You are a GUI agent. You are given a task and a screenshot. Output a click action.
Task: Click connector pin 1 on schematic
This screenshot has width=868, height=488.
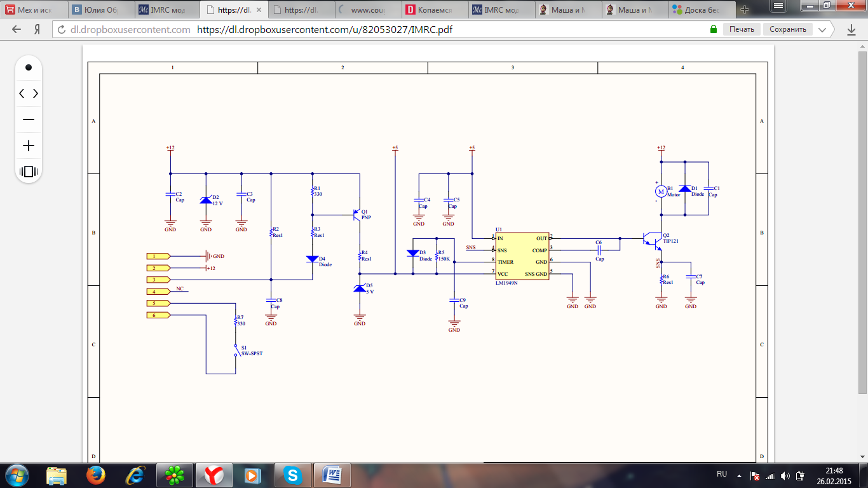158,256
